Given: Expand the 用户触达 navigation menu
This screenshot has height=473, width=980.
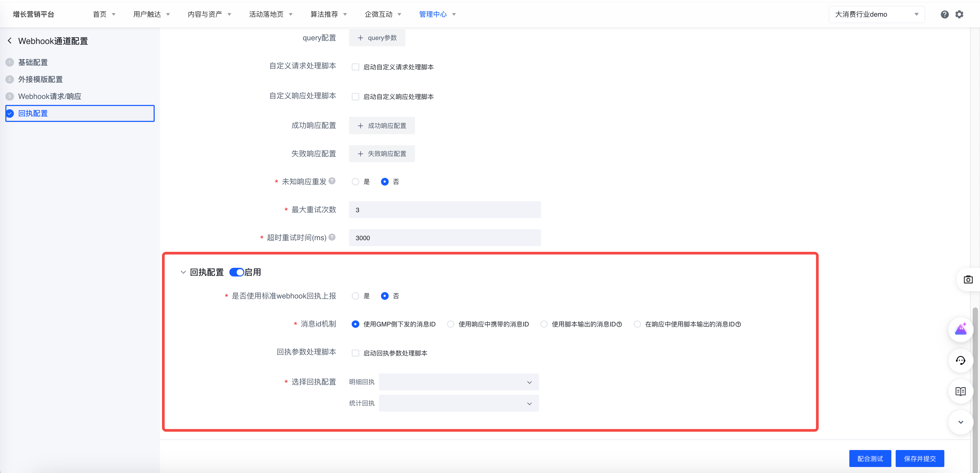Looking at the screenshot, I should 151,14.
